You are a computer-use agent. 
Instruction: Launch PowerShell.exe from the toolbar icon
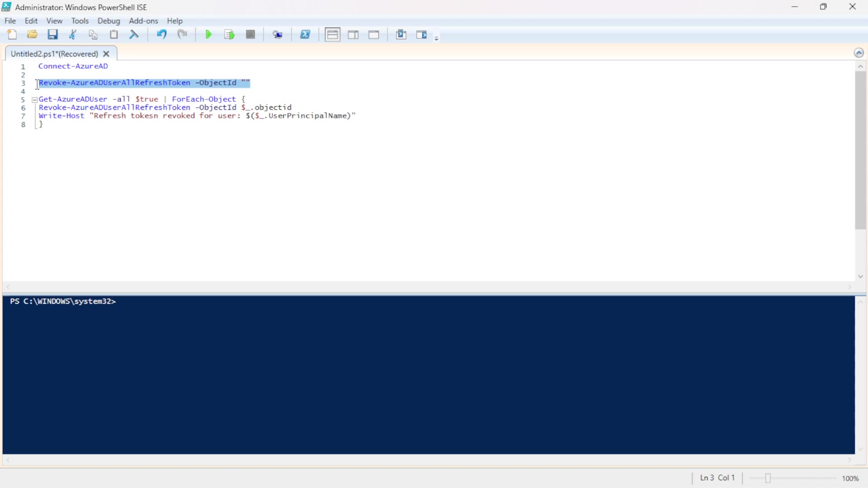coord(306,34)
